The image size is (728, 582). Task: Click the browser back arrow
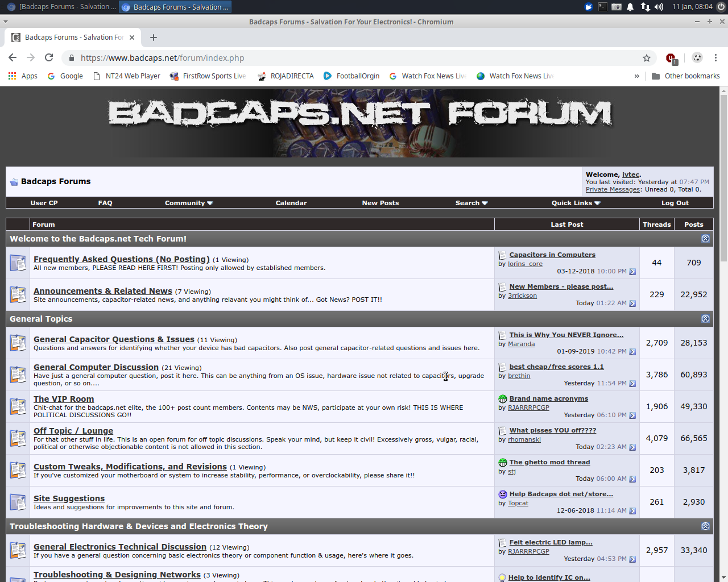click(13, 57)
